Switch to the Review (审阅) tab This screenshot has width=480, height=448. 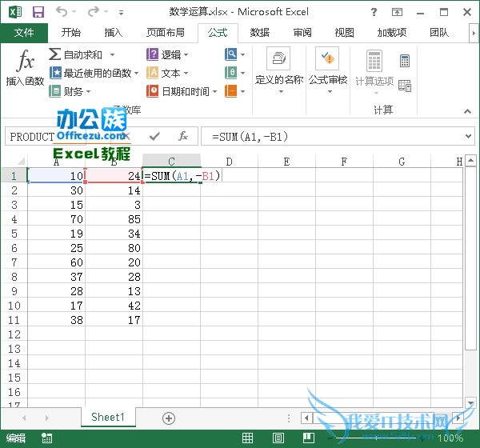click(302, 33)
